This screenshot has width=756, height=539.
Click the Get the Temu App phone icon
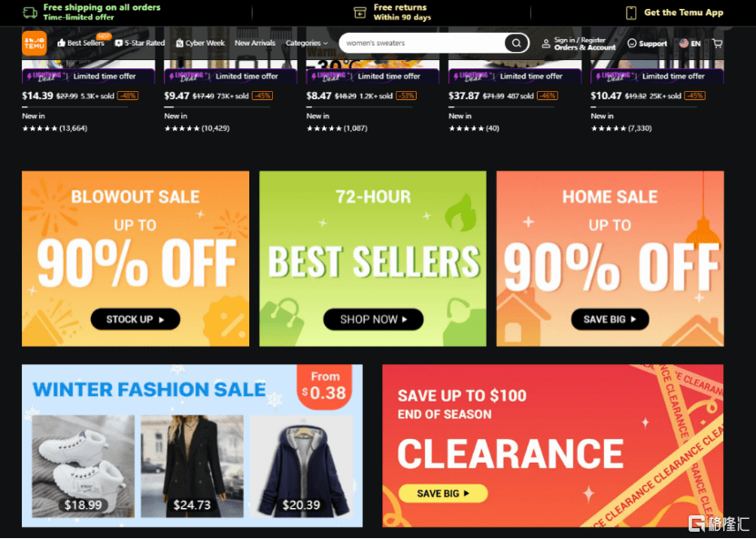tap(630, 13)
